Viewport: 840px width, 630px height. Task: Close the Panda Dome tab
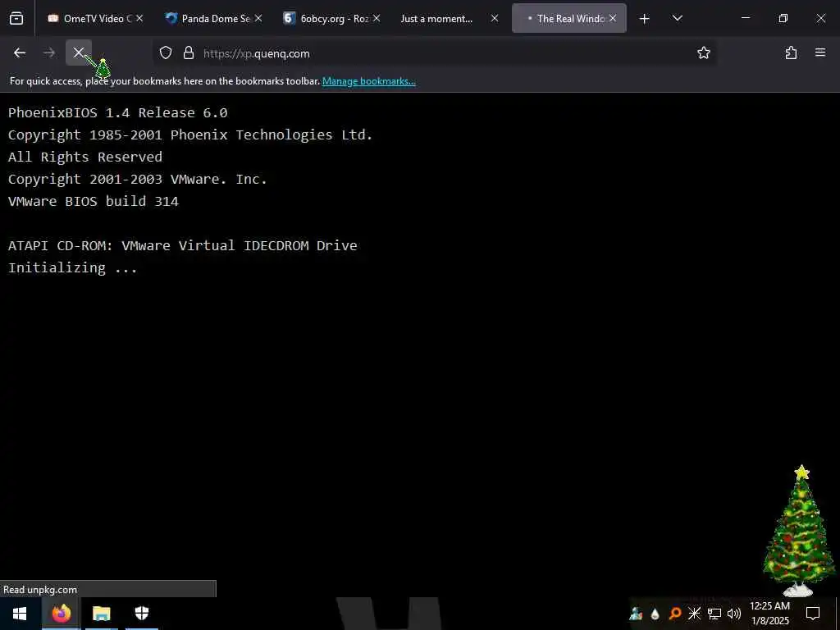[258, 18]
